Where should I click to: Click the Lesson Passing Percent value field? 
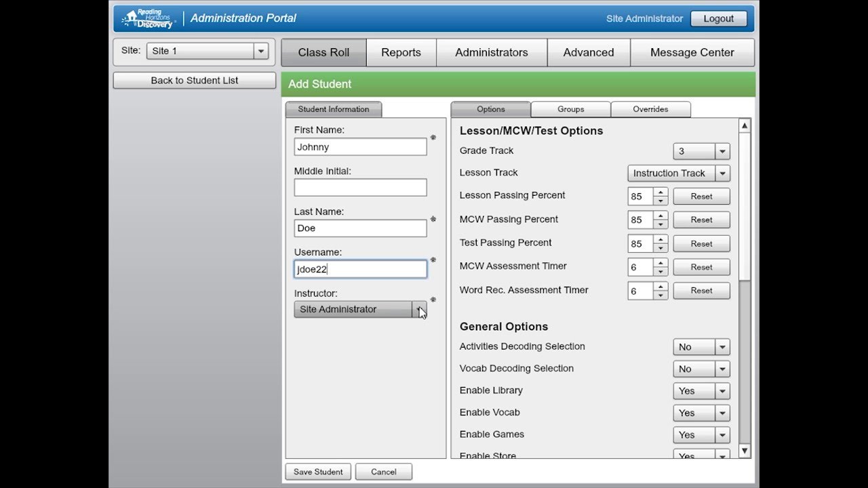pos(640,197)
